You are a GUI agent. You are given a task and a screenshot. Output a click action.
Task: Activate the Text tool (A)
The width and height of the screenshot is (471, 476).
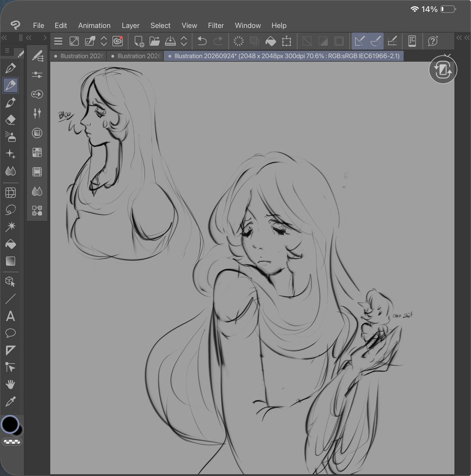click(x=11, y=316)
